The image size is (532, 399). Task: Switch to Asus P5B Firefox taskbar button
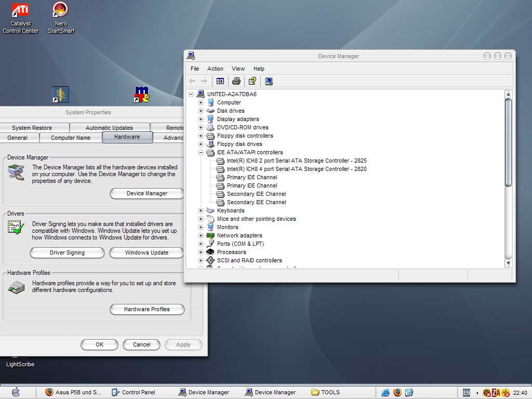click(73, 393)
